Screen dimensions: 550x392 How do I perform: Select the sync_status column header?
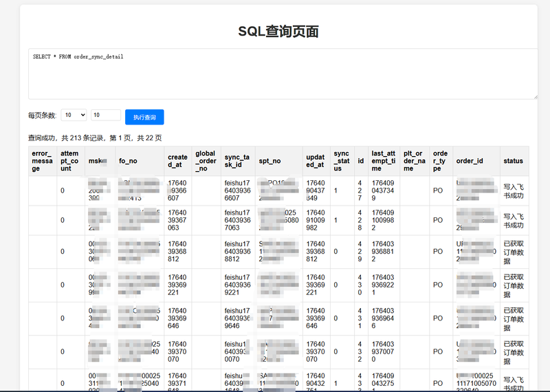point(342,161)
